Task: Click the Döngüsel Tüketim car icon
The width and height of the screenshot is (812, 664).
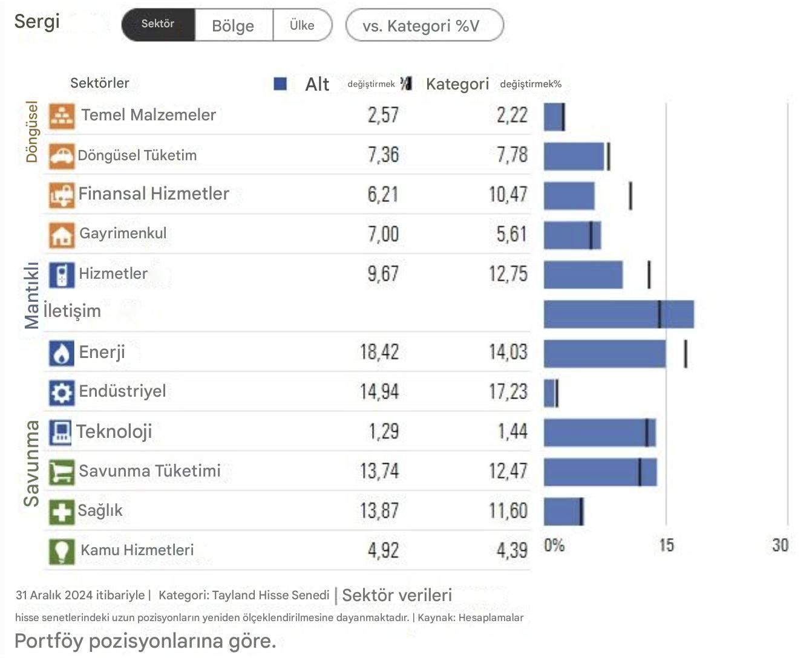Action: point(62,155)
